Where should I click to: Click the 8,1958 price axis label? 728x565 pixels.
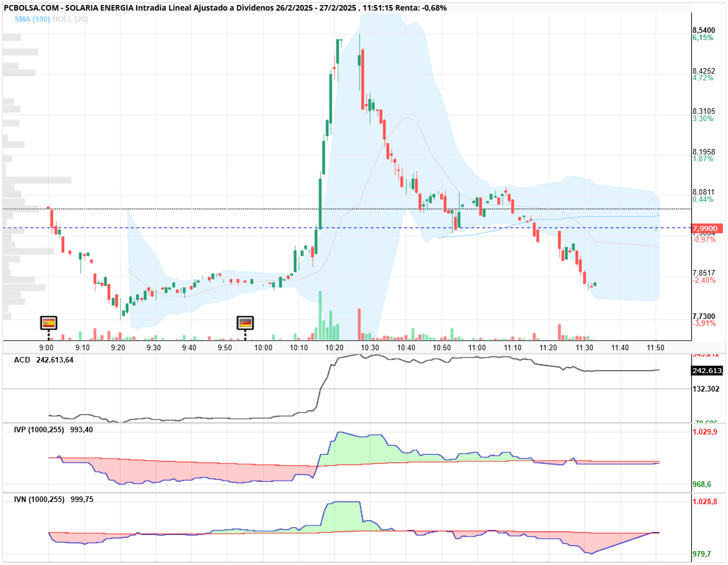click(703, 152)
